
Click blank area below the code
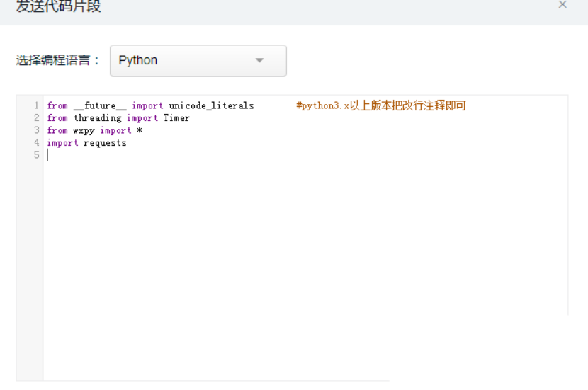click(305, 263)
